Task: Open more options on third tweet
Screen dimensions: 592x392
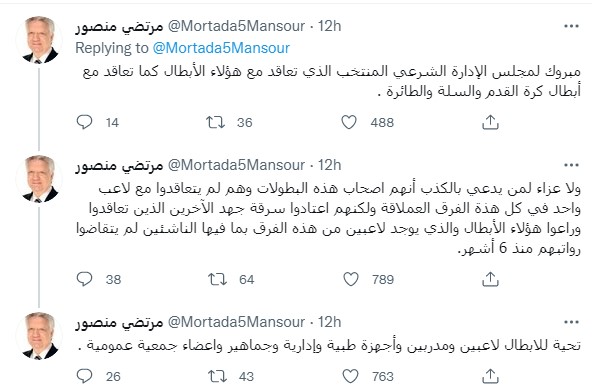Action: click(571, 322)
